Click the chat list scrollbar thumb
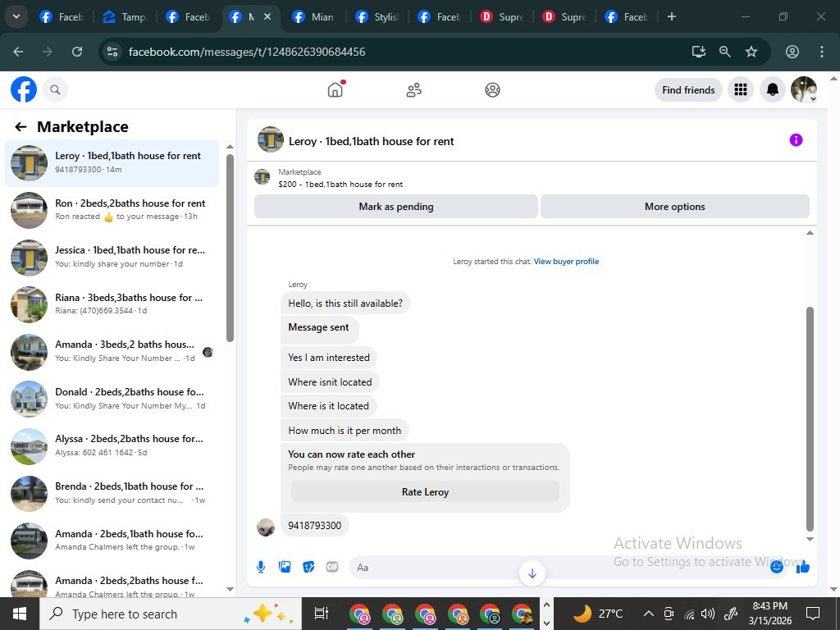The image size is (840, 630). [230, 248]
